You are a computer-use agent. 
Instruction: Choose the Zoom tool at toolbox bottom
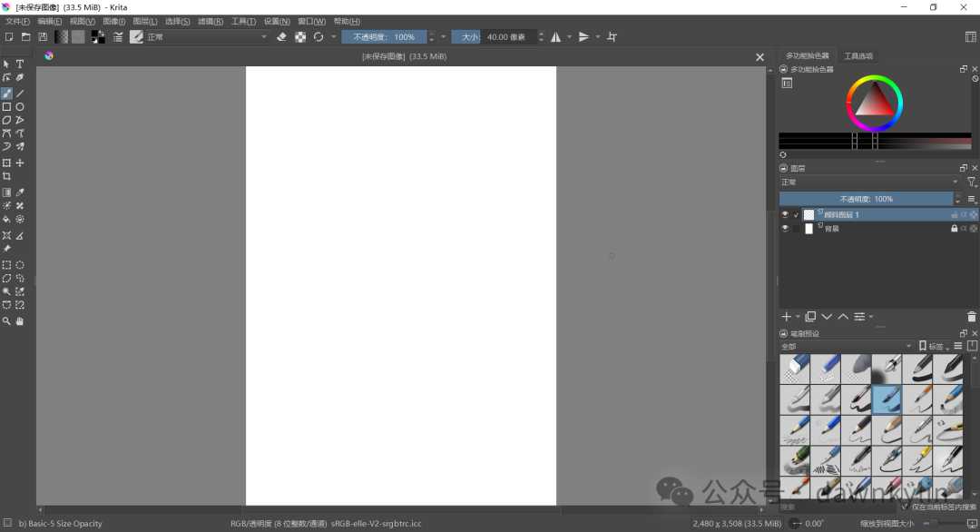(6, 320)
